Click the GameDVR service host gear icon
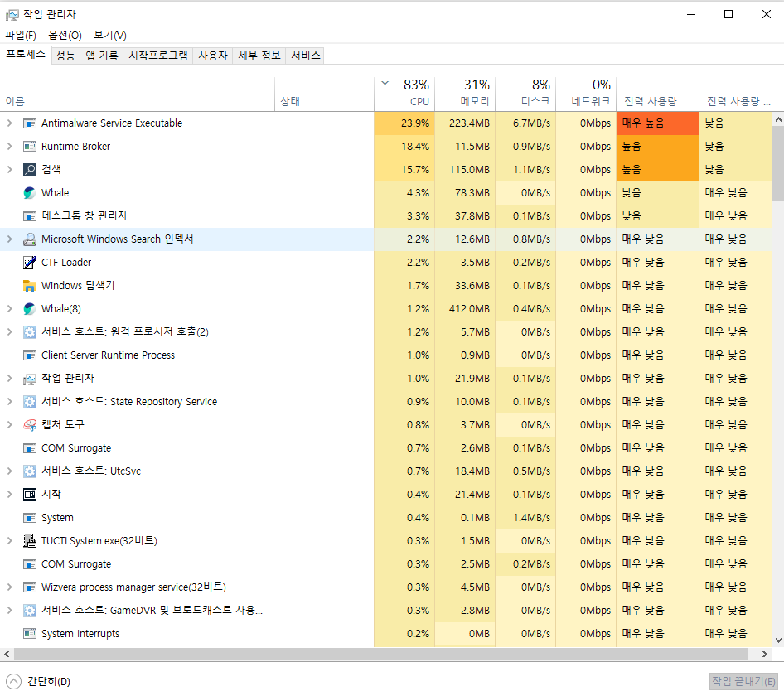 pos(30,611)
